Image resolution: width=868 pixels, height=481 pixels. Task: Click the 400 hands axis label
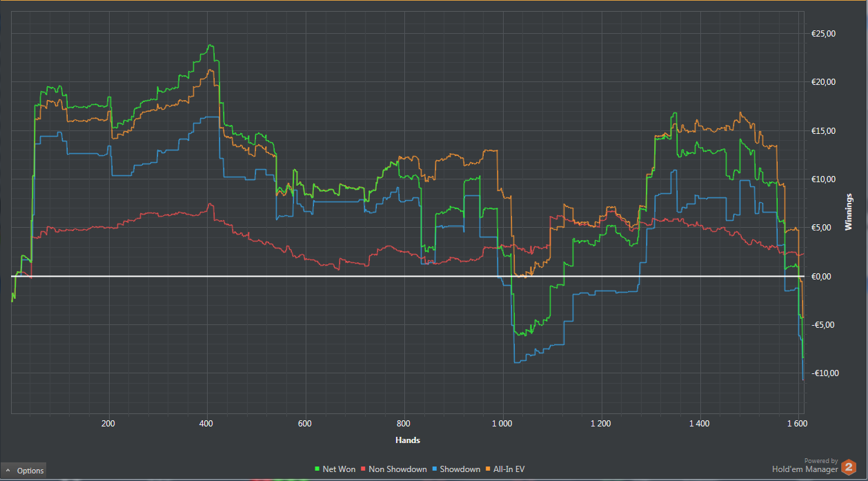pyautogui.click(x=207, y=424)
